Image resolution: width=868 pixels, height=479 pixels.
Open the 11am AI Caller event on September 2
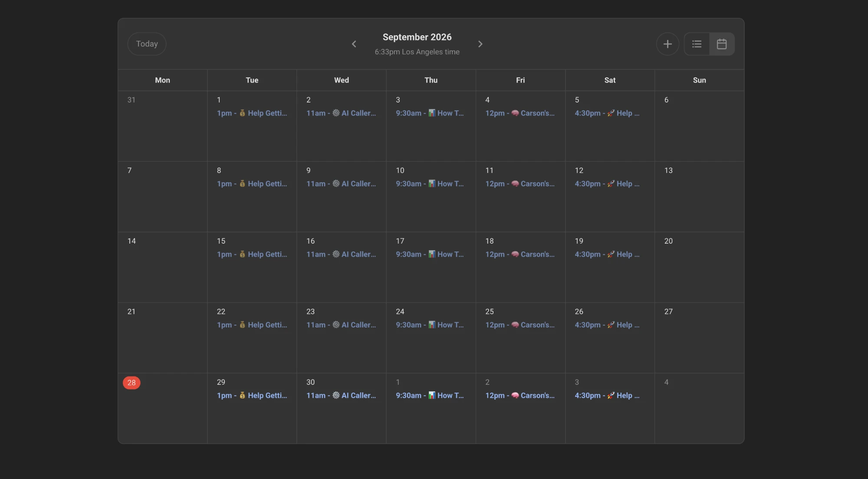coord(342,113)
